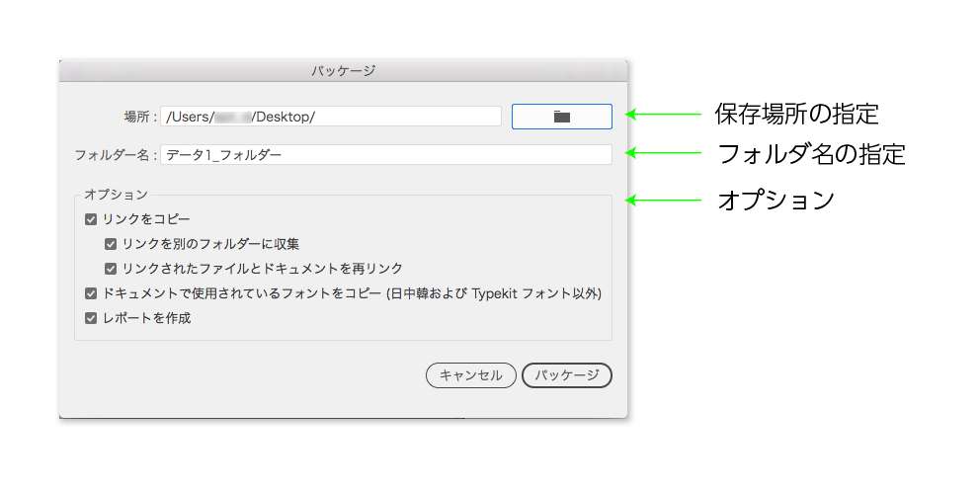
Task: Toggle the フォントをコピー checkbox
Action: (91, 293)
